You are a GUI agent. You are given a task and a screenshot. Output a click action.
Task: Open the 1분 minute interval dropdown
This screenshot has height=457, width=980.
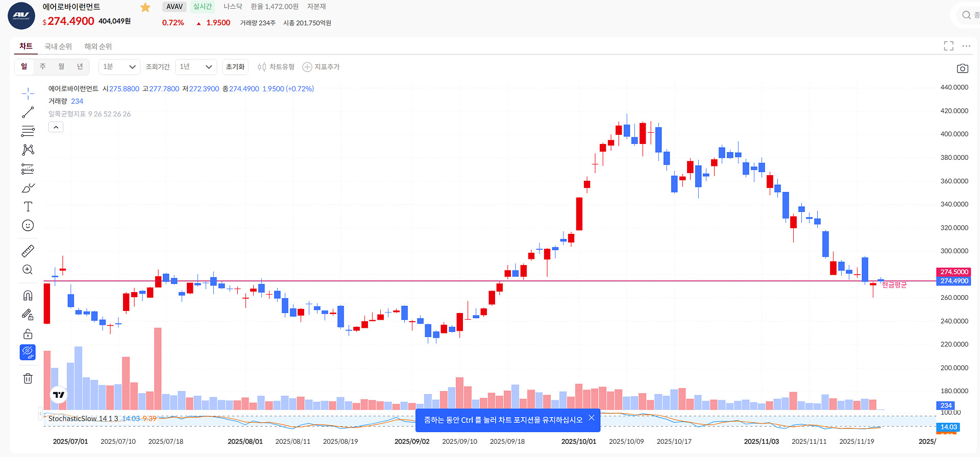(x=119, y=67)
